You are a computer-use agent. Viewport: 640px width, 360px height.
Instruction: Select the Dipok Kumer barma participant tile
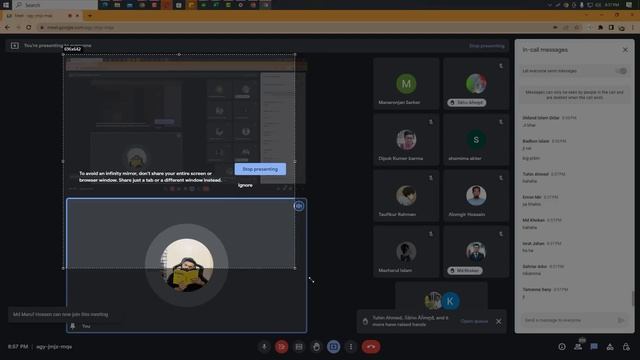(406, 140)
